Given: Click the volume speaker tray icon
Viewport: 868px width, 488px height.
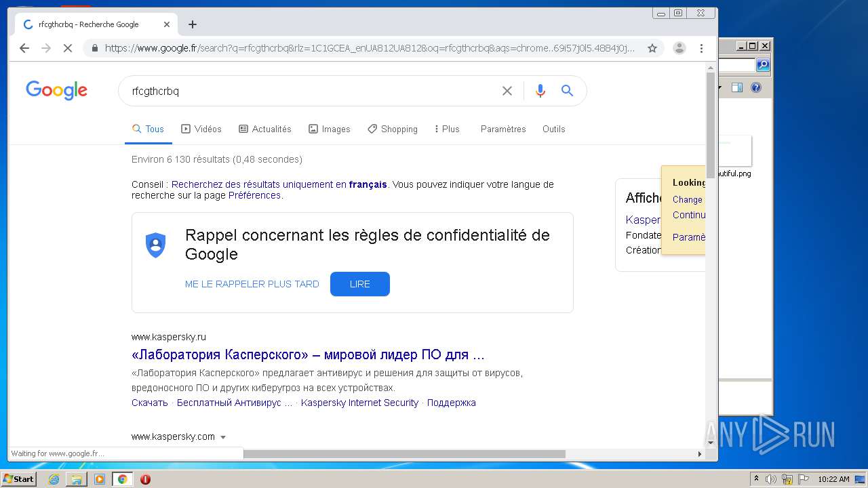Looking at the screenshot, I should point(771,479).
